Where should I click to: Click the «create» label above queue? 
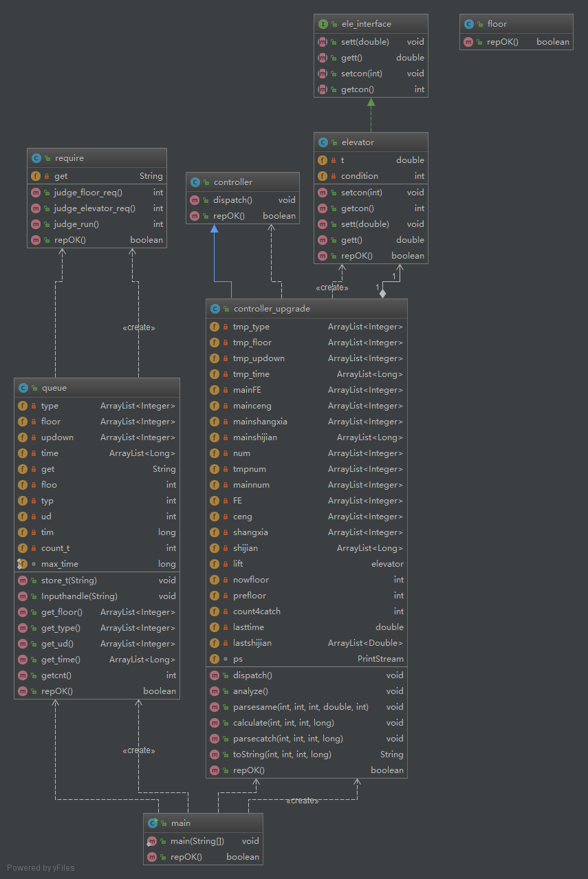[138, 327]
